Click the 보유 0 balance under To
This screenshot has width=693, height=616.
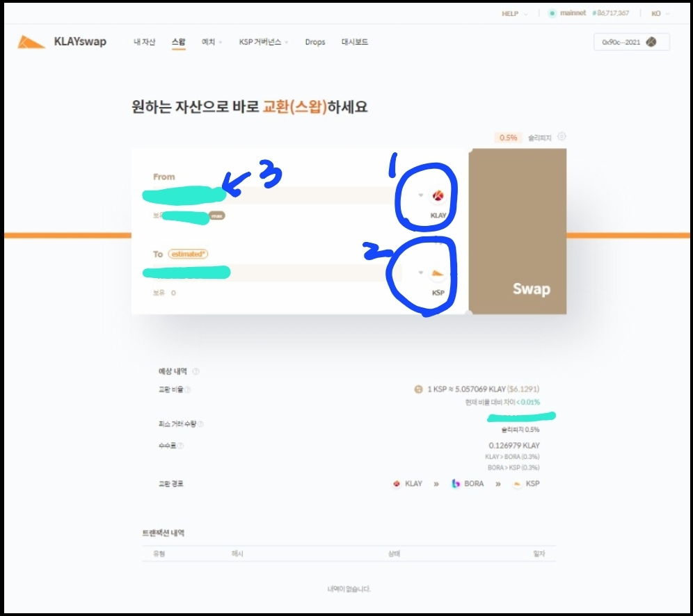coord(164,293)
